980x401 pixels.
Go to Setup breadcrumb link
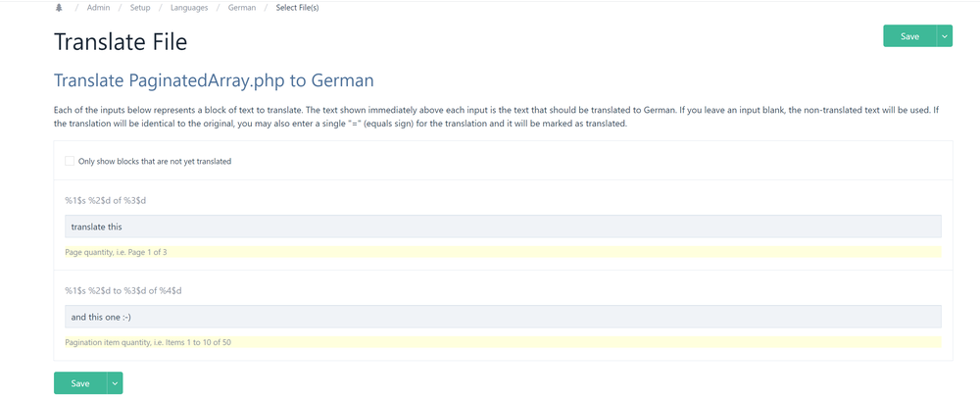[140, 8]
